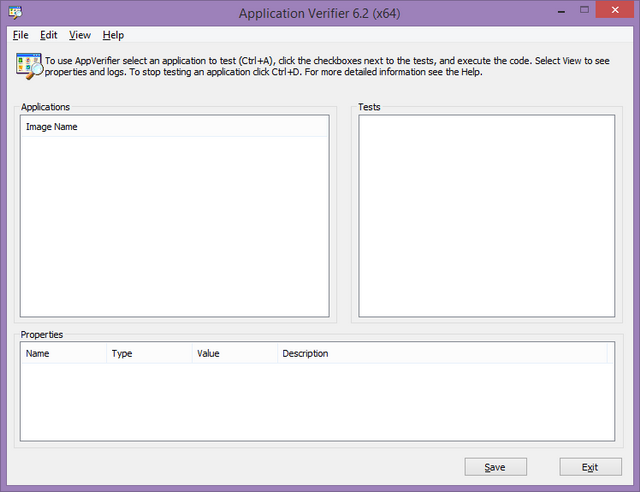This screenshot has height=492, width=640.
Task: Click the Image Name column header
Action: coord(174,127)
